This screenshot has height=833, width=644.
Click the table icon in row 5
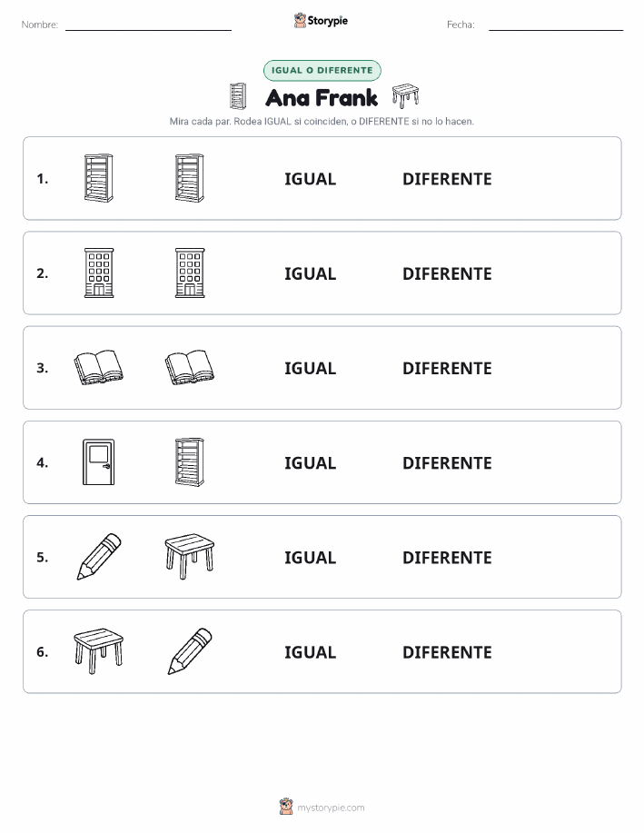coord(190,557)
